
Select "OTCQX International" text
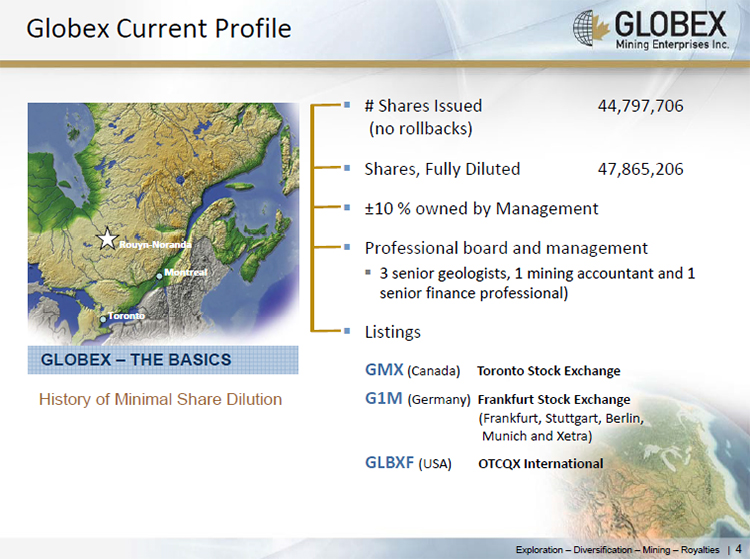coord(540,464)
